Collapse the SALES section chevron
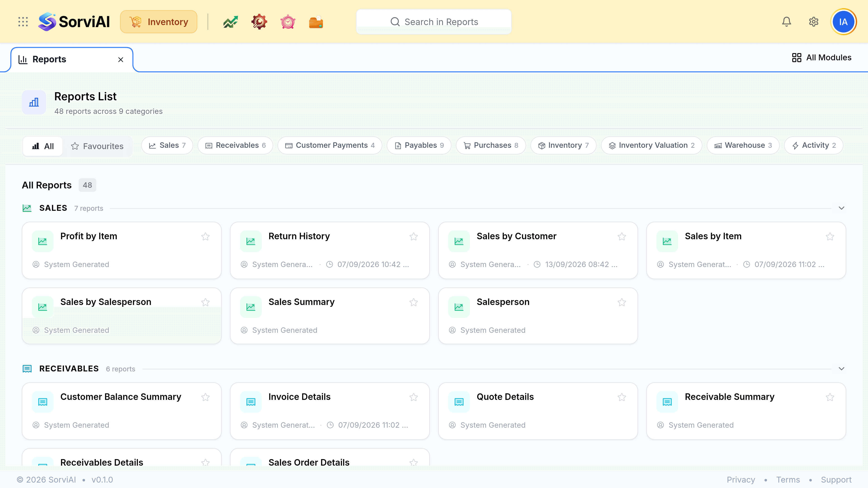This screenshot has width=868, height=488. tap(841, 208)
